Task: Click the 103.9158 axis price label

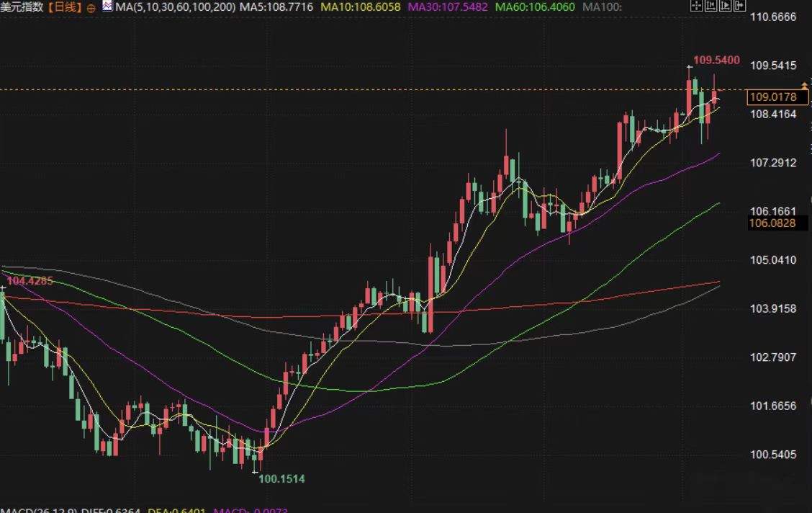Action: 773,308
